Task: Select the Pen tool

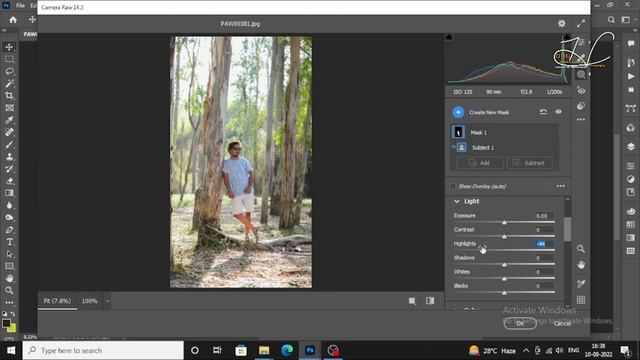Action: pos(9,230)
